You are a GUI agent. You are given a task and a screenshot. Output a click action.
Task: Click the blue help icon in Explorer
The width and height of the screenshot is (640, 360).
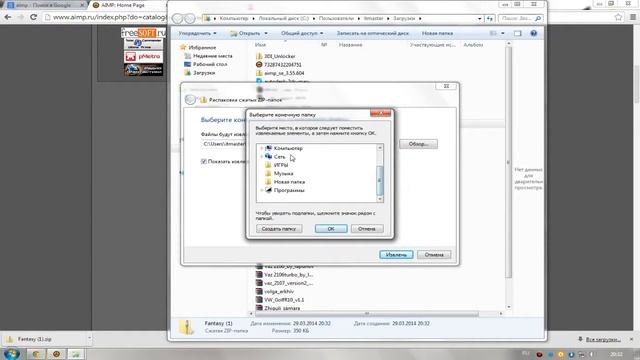pyautogui.click(x=533, y=33)
